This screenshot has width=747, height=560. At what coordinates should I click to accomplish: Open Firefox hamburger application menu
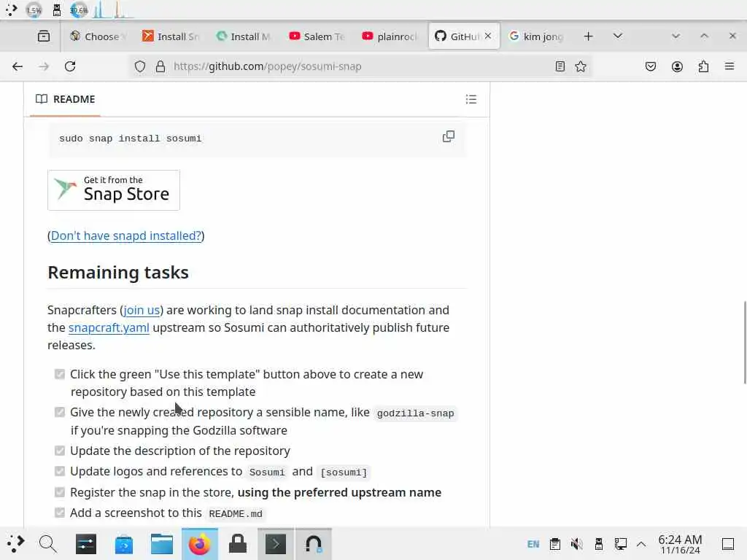729,66
